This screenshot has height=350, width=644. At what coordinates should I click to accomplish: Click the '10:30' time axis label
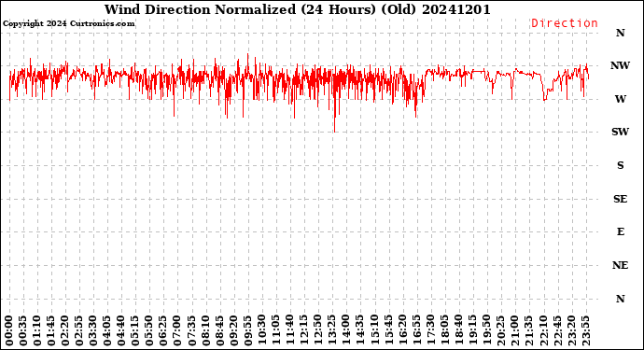click(x=261, y=330)
